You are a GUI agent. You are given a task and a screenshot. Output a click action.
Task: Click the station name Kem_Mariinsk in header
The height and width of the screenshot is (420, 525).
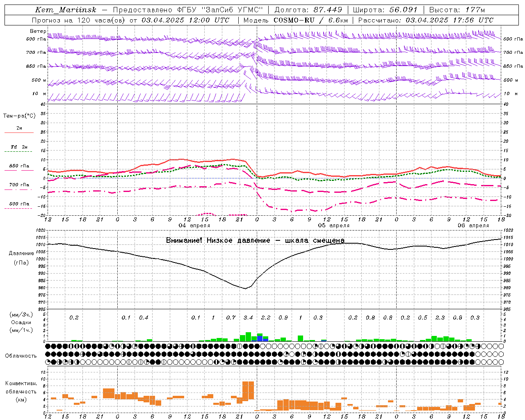[66, 10]
